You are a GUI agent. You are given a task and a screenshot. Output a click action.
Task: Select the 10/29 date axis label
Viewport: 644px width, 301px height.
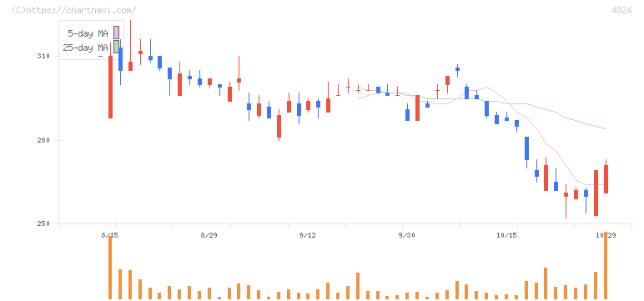[606, 235]
